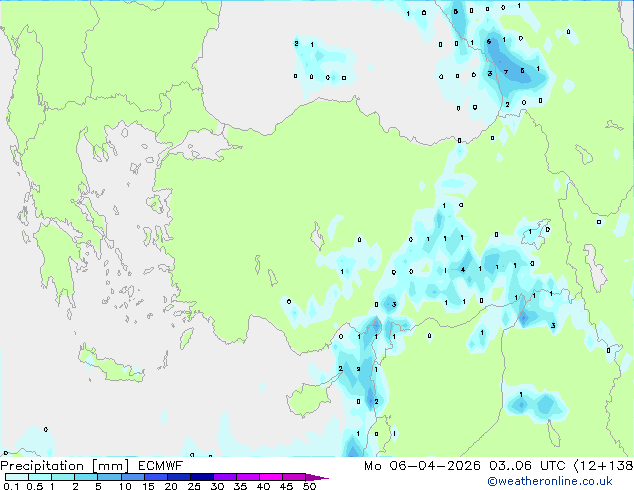Click the '30' legend scale label
Image resolution: width=634 pixels, height=490 pixels.
coord(217,486)
